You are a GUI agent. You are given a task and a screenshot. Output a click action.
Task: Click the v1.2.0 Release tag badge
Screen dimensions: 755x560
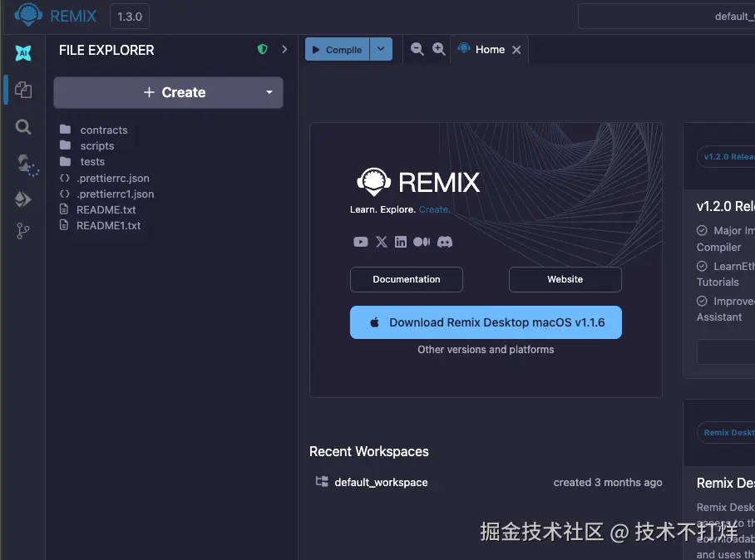coord(726,157)
